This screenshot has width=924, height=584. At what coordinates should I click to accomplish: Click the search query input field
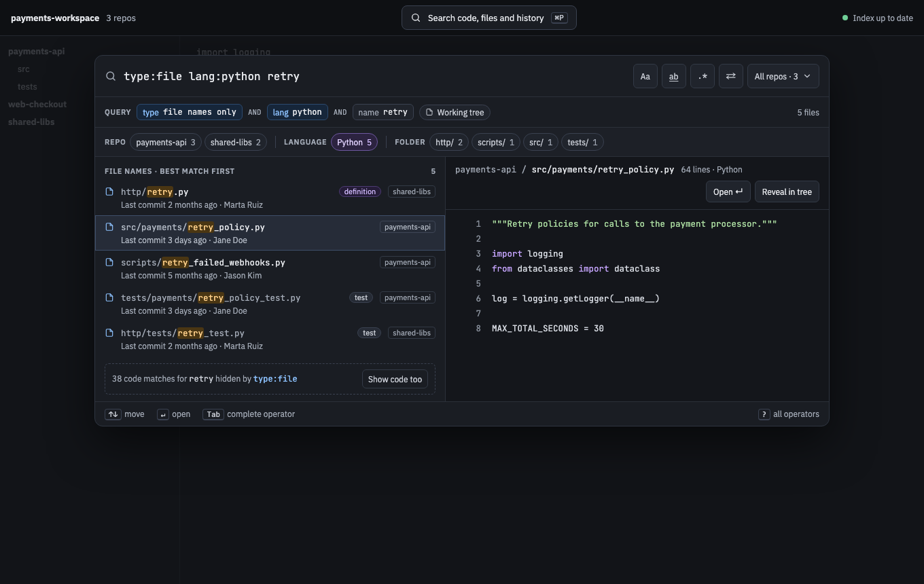tap(374, 76)
